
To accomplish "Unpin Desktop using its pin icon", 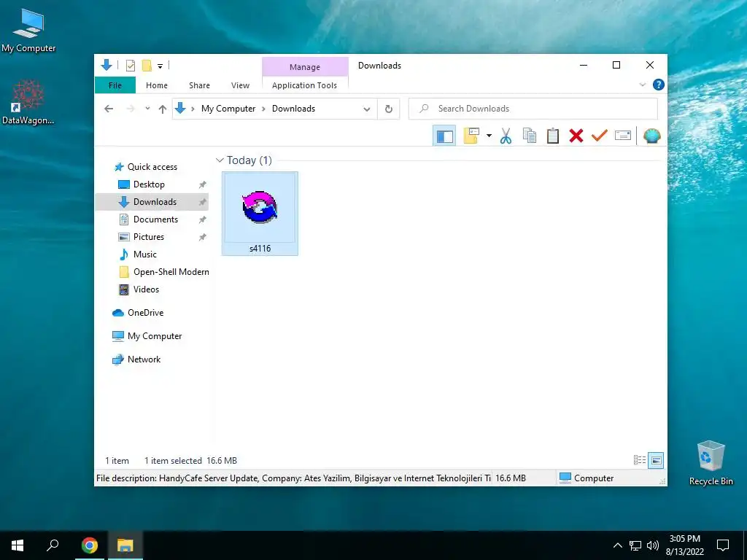I will click(x=203, y=184).
